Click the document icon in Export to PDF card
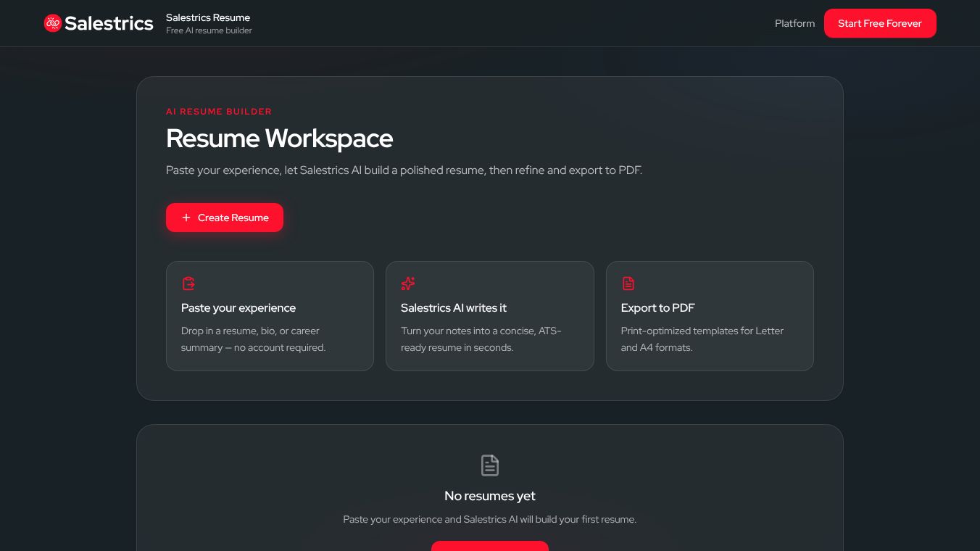This screenshot has width=980, height=551. point(628,283)
